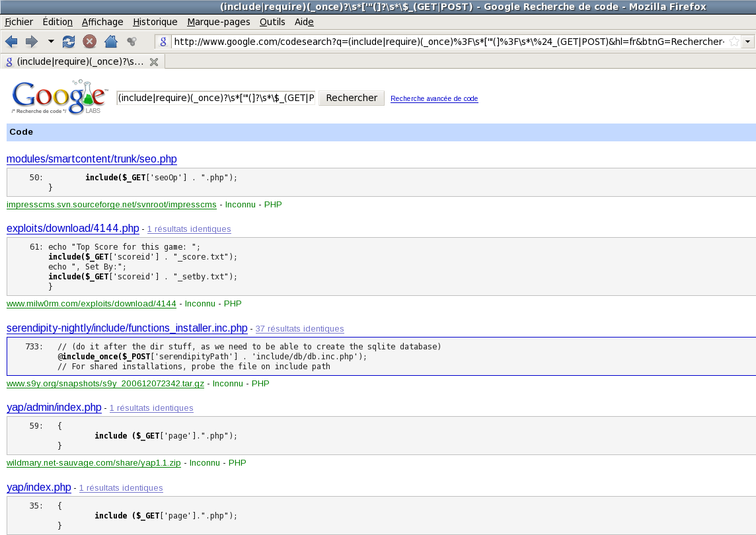Viewport: 756px width, 535px height.
Task: Close the code search tab
Action: coord(154,62)
